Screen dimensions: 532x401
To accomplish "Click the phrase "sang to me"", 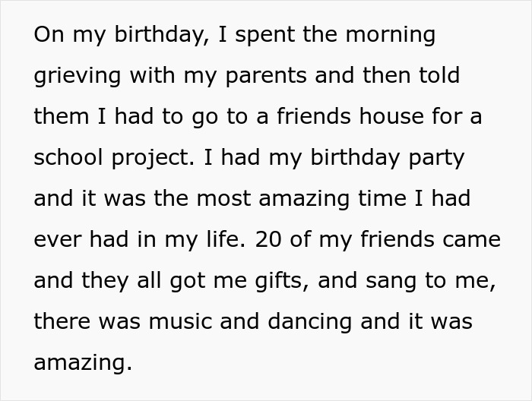I will [x=429, y=281].
